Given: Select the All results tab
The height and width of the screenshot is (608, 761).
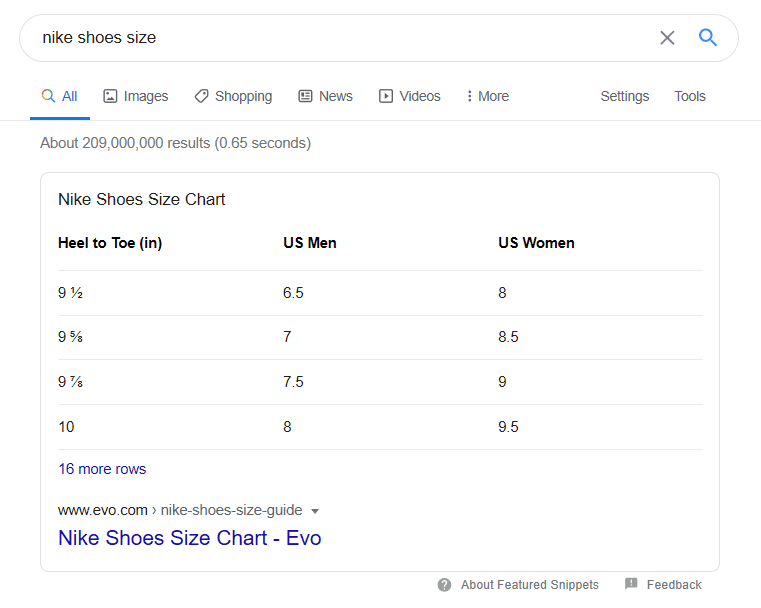Looking at the screenshot, I should [x=60, y=96].
